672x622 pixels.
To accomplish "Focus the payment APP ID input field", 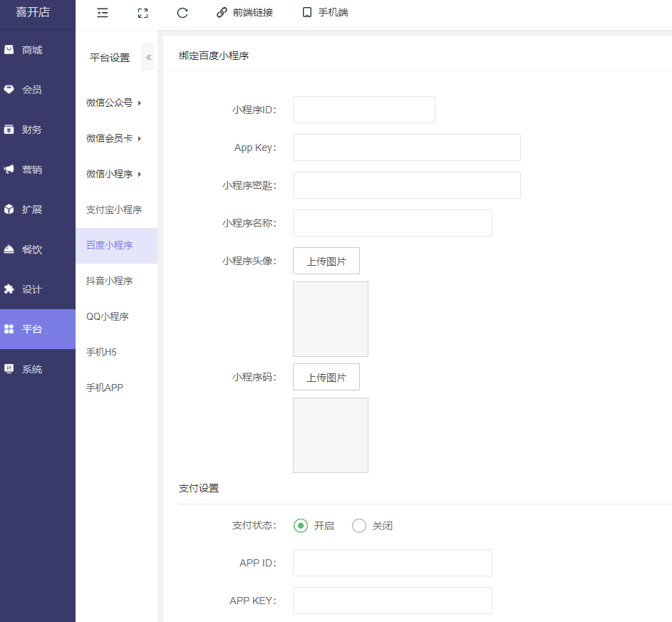I will click(393, 563).
